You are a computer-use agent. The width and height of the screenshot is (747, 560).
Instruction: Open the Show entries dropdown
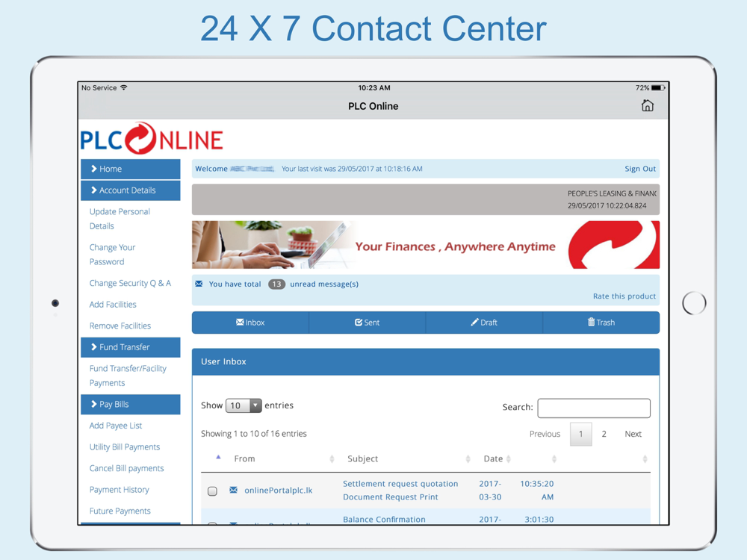244,405
